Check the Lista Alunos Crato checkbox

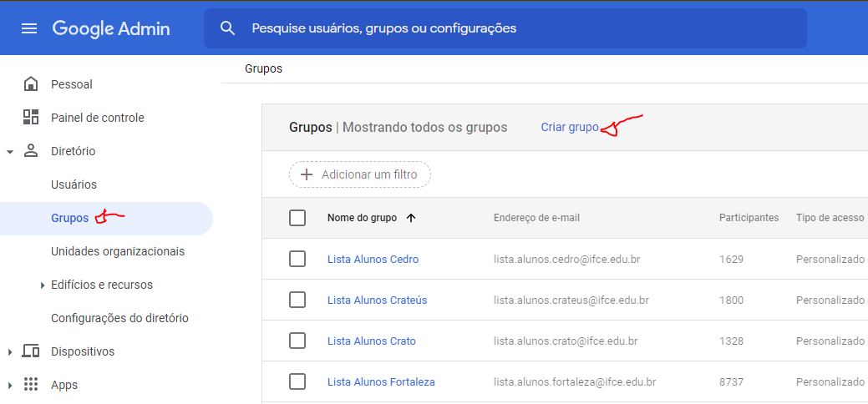pyautogui.click(x=297, y=341)
